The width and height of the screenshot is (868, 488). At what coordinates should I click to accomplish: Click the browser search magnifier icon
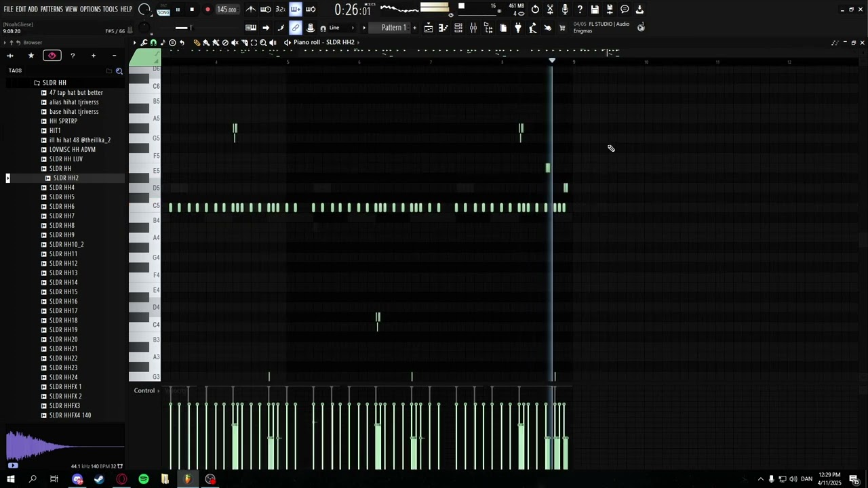(119, 70)
